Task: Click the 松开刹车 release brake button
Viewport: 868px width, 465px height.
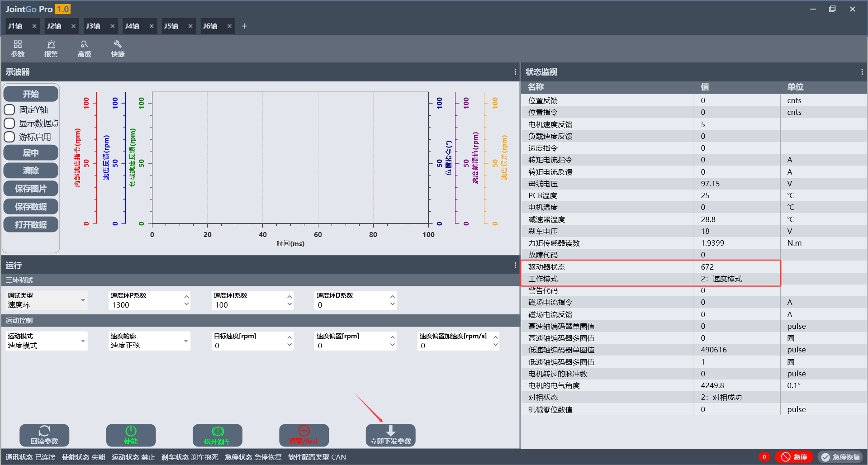Action: (x=218, y=435)
